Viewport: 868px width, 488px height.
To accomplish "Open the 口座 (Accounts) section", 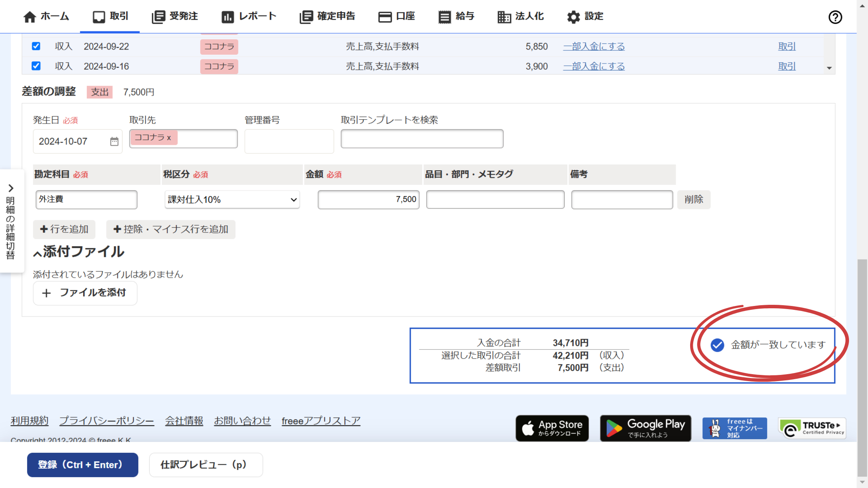I will tap(397, 16).
